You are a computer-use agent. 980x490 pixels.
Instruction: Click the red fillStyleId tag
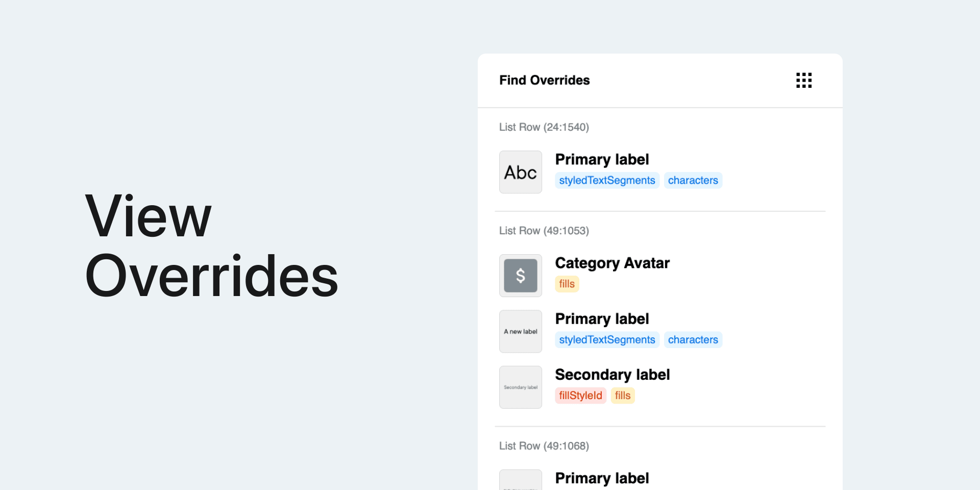pos(580,396)
